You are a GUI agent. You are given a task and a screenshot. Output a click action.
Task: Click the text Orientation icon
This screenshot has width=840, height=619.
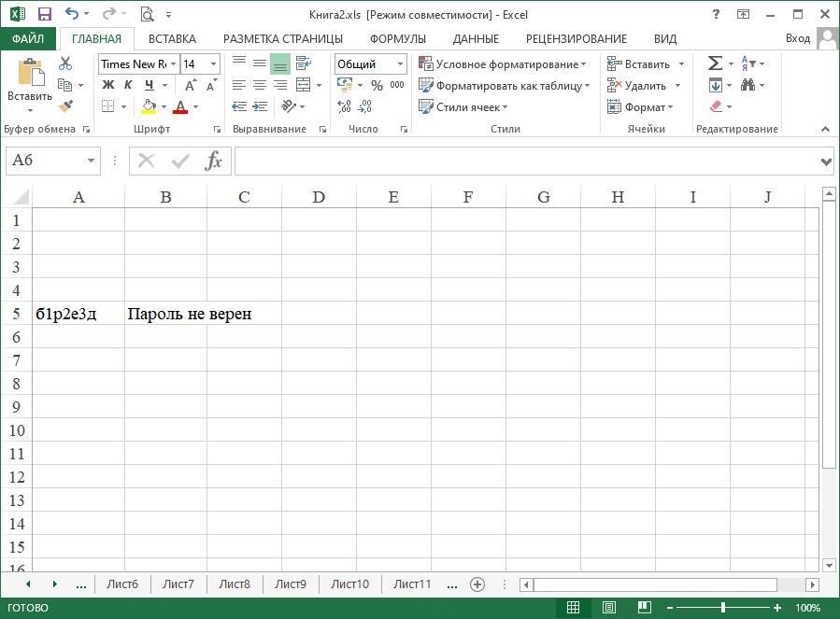tap(289, 106)
